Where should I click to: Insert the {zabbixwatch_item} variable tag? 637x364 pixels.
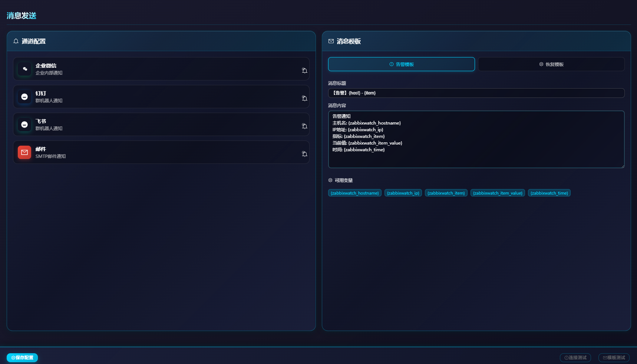[446, 193]
